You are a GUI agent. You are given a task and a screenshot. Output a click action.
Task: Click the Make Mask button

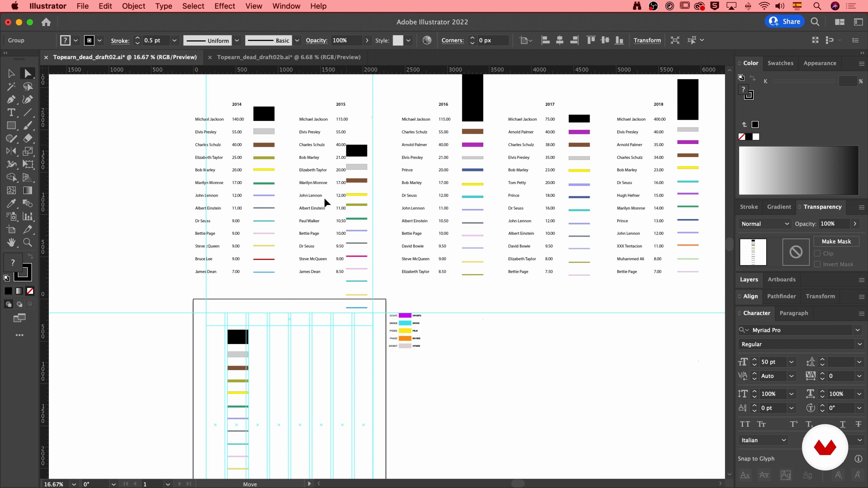[x=836, y=242]
